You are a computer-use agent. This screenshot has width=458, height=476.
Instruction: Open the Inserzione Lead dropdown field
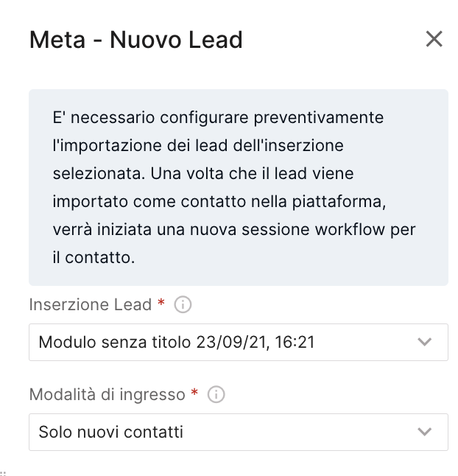coord(239,342)
